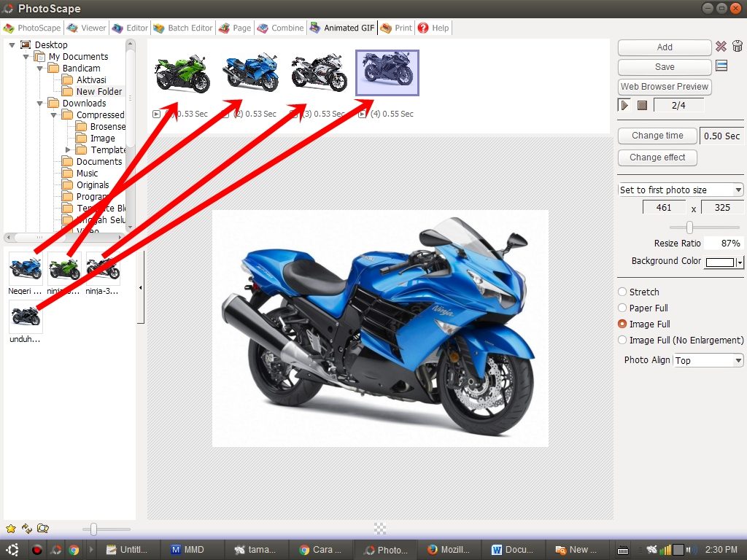Screen dimensions: 747x560
Task: Collapse the Bandicam tree node
Action: point(40,69)
